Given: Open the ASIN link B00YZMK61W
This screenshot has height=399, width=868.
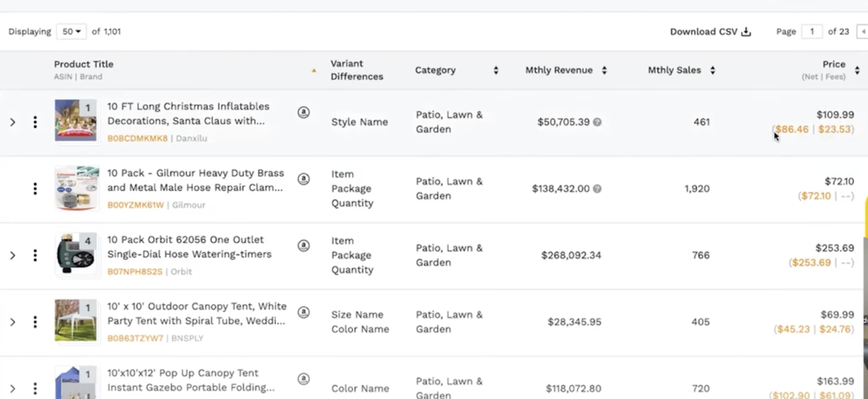Looking at the screenshot, I should point(135,205).
